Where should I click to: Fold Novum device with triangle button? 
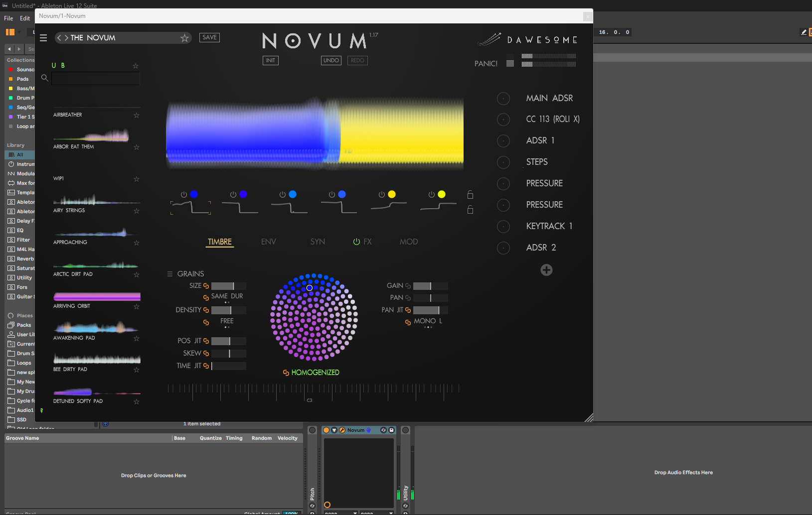pyautogui.click(x=334, y=430)
